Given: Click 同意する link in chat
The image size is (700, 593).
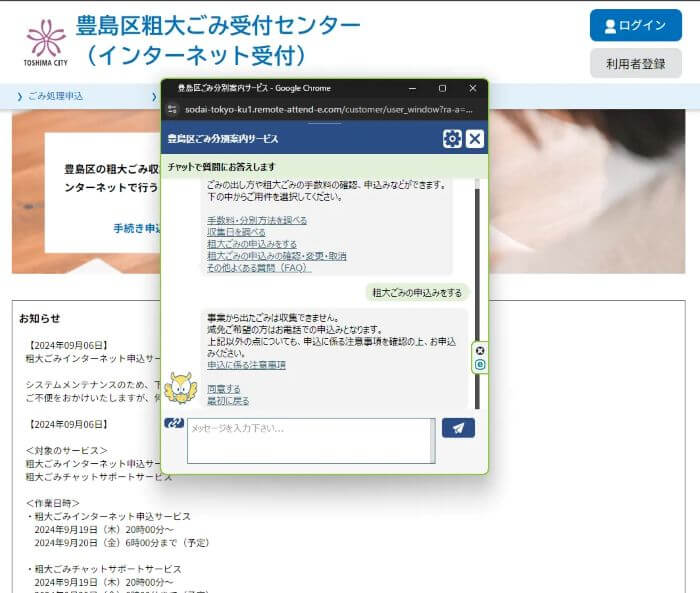Looking at the screenshot, I should click(224, 389).
